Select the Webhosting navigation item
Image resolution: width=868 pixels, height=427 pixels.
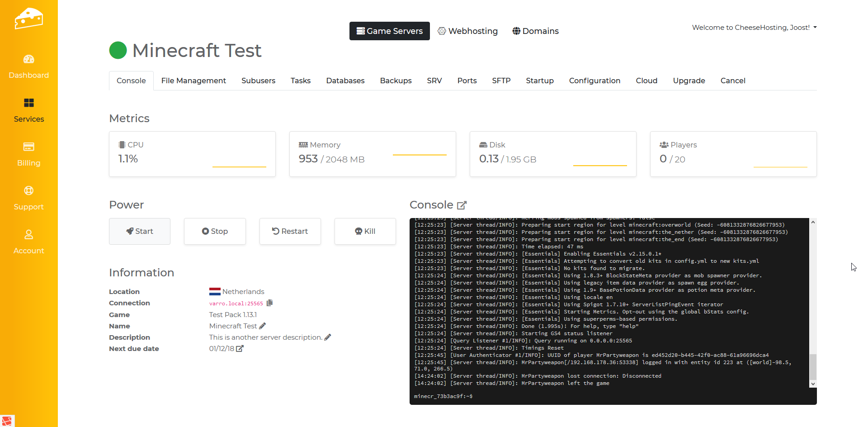[468, 31]
